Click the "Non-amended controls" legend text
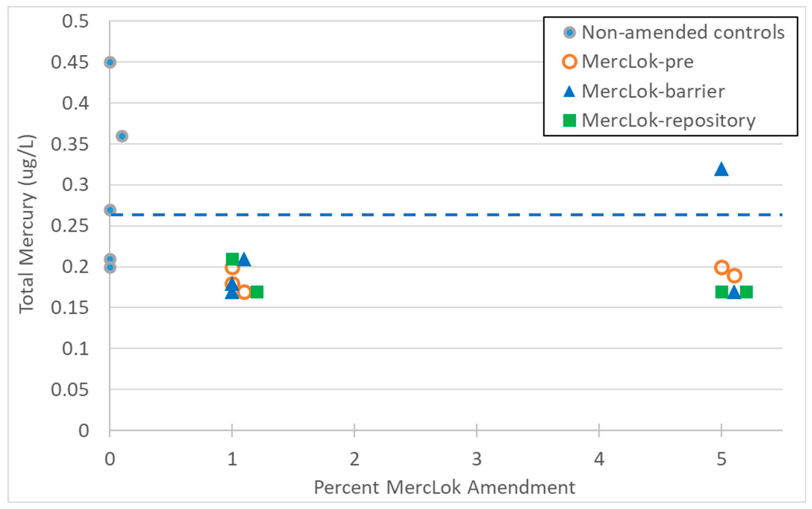Image resolution: width=812 pixels, height=509 pixels. click(683, 33)
